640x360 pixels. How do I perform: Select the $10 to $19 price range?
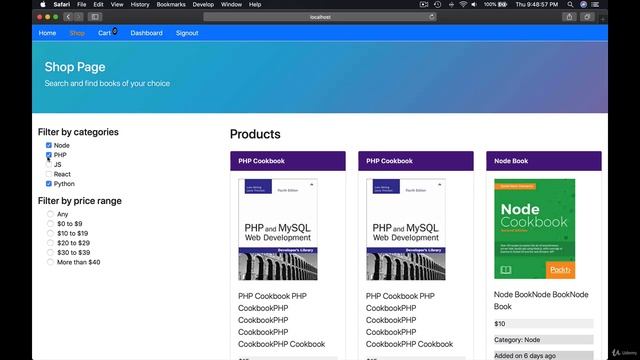pyautogui.click(x=50, y=233)
